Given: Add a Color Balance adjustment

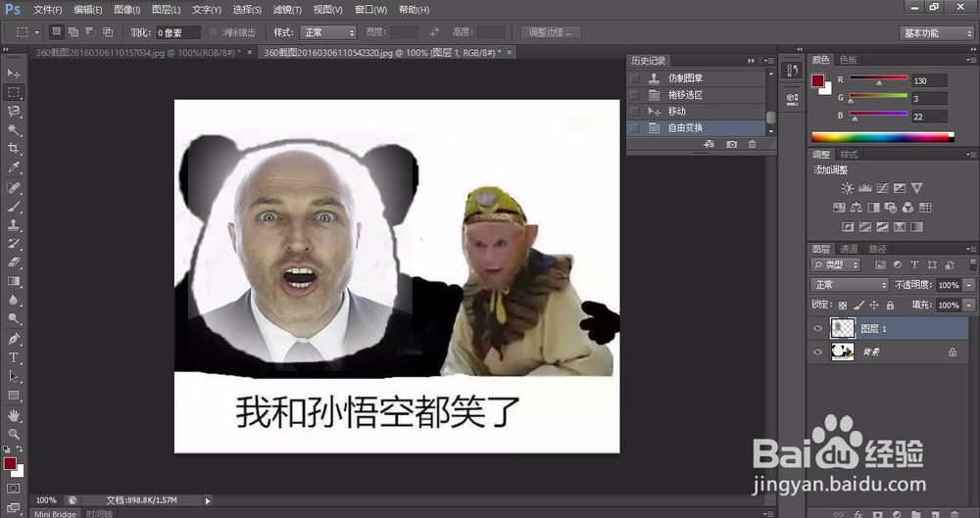Looking at the screenshot, I should [x=857, y=208].
